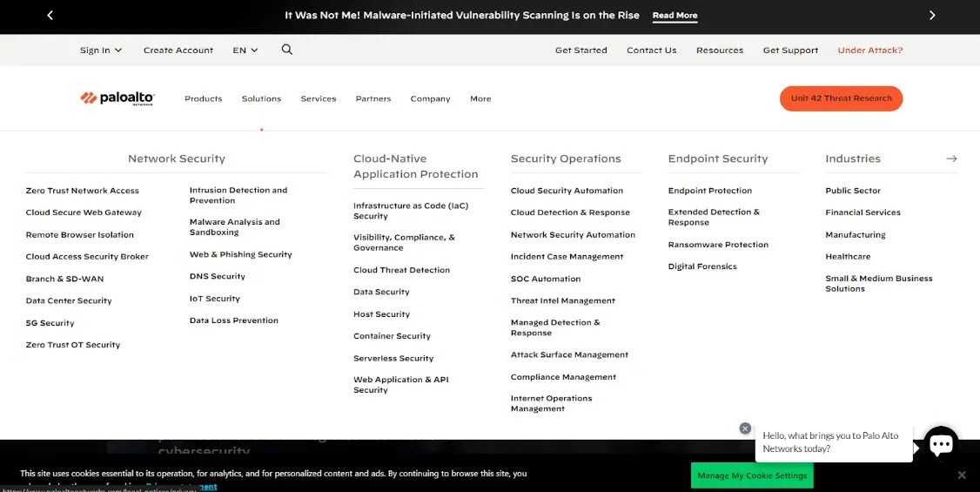The image size is (980, 492).
Task: Select Attack Surface Management
Action: tap(569, 355)
